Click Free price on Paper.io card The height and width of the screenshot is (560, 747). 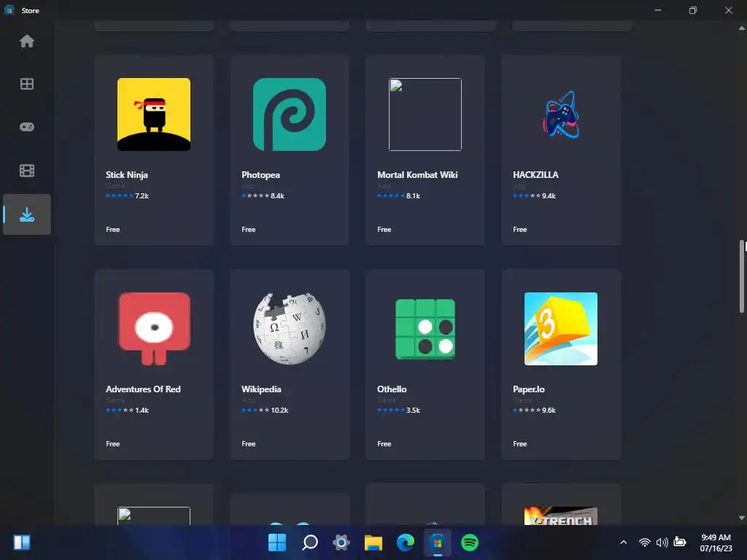click(520, 444)
